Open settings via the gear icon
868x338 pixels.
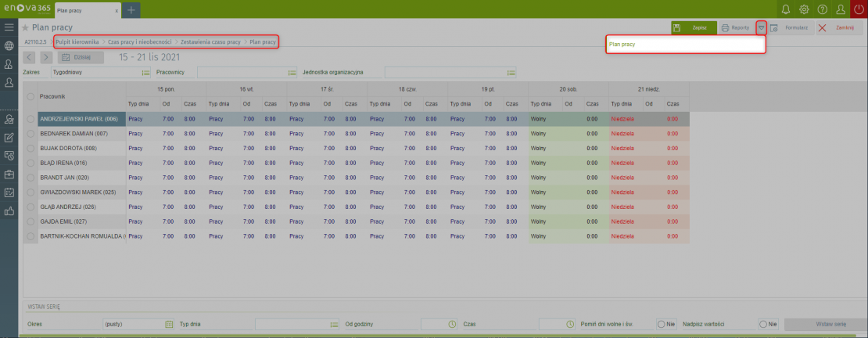point(804,9)
